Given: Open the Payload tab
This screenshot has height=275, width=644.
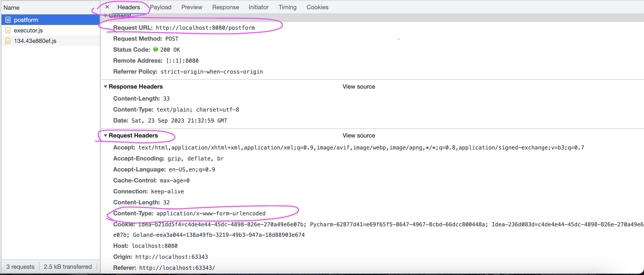Looking at the screenshot, I should (x=161, y=7).
